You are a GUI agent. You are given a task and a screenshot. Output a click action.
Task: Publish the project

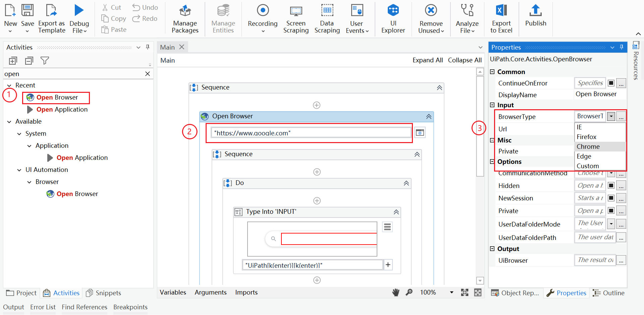pyautogui.click(x=535, y=18)
